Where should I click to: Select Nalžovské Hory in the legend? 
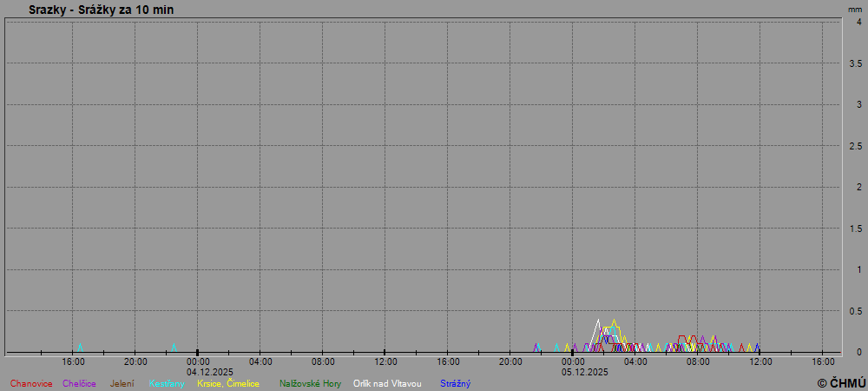tap(311, 383)
